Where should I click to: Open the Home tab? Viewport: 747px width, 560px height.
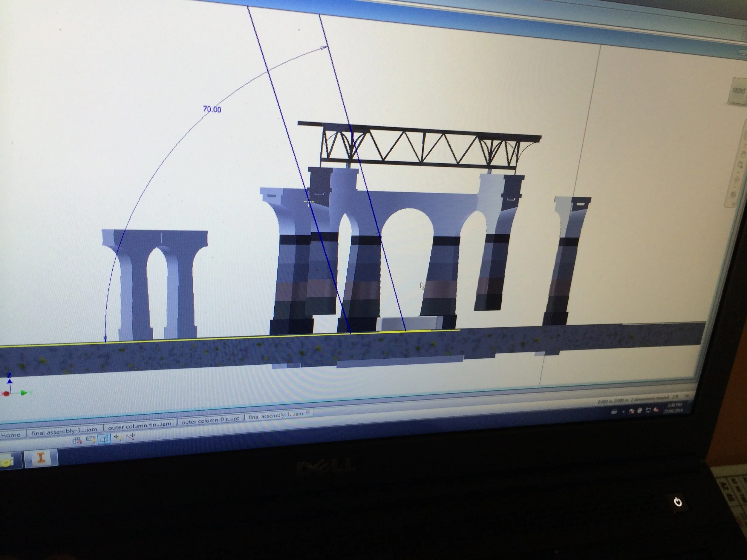11,435
